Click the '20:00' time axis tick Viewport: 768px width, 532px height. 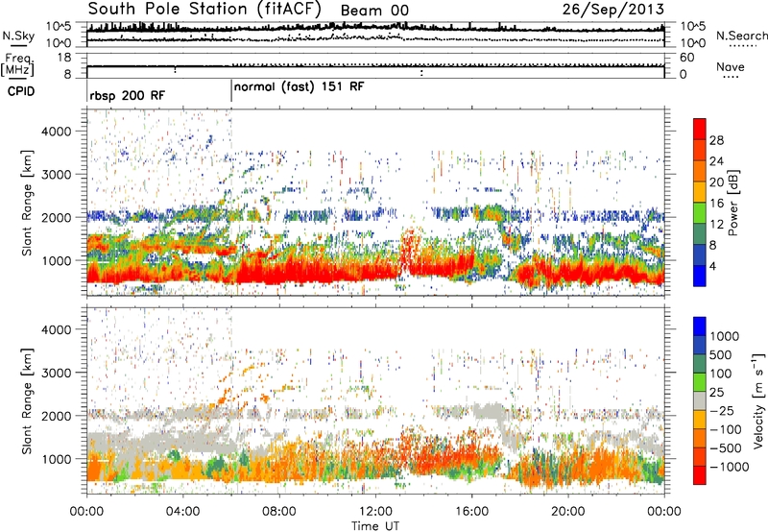(x=567, y=512)
